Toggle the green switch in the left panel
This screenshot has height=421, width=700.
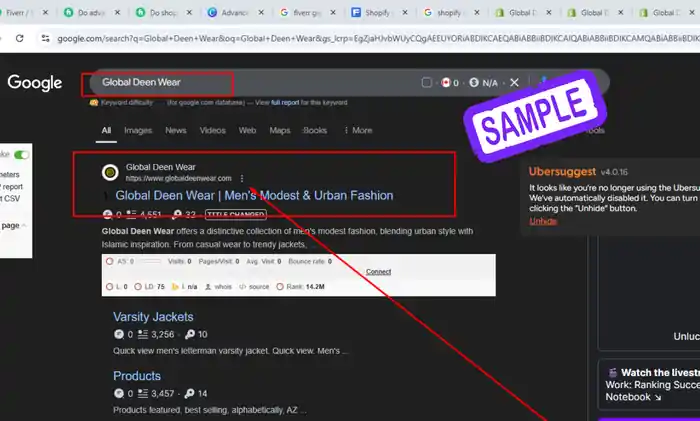21,155
